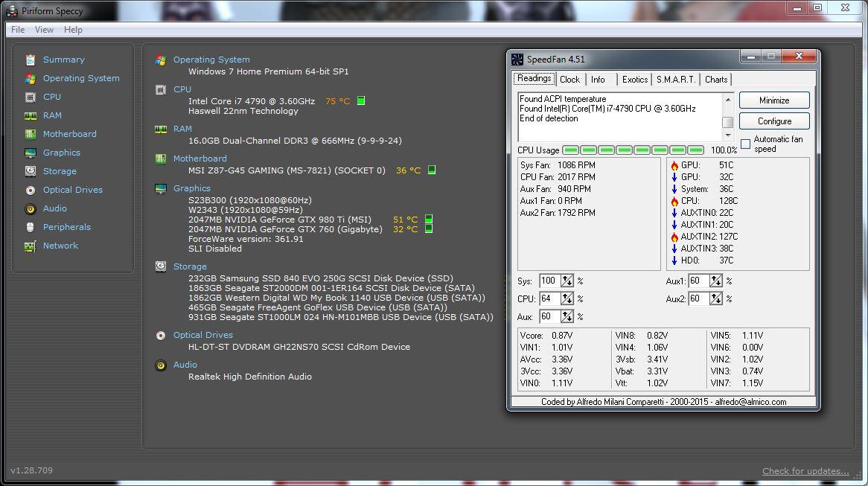Image resolution: width=868 pixels, height=486 pixels.
Task: Click the Optical Drives disc icon in sidebar
Action: 31,190
